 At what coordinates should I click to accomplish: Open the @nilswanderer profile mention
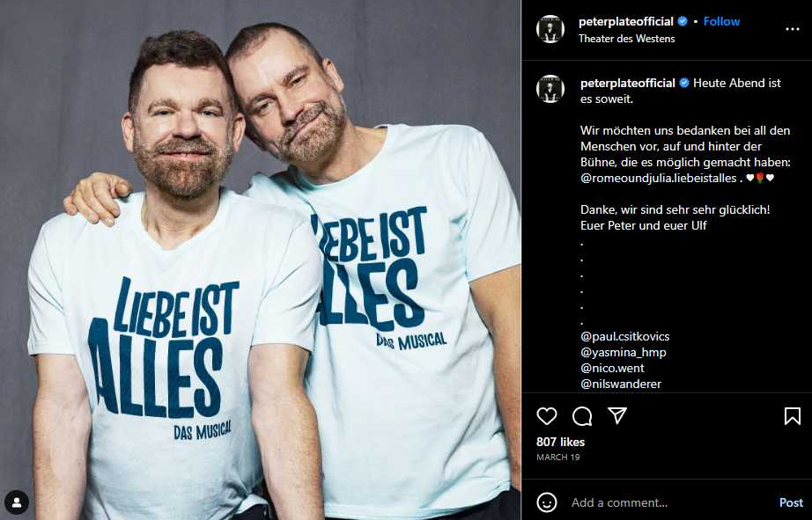(621, 384)
